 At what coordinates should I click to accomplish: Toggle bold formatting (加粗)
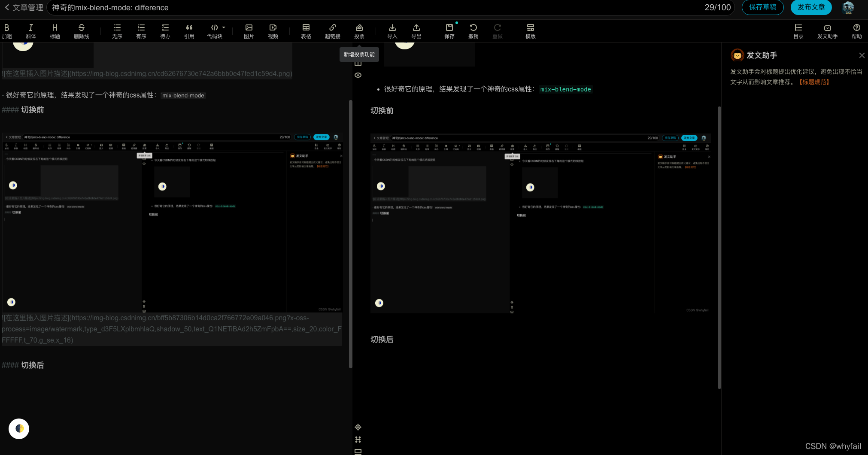7,31
